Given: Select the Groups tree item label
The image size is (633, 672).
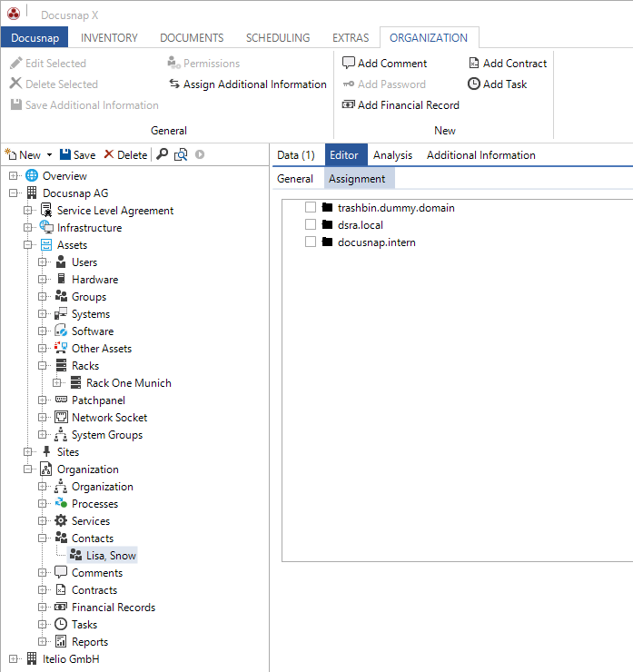Looking at the screenshot, I should click(x=89, y=297).
